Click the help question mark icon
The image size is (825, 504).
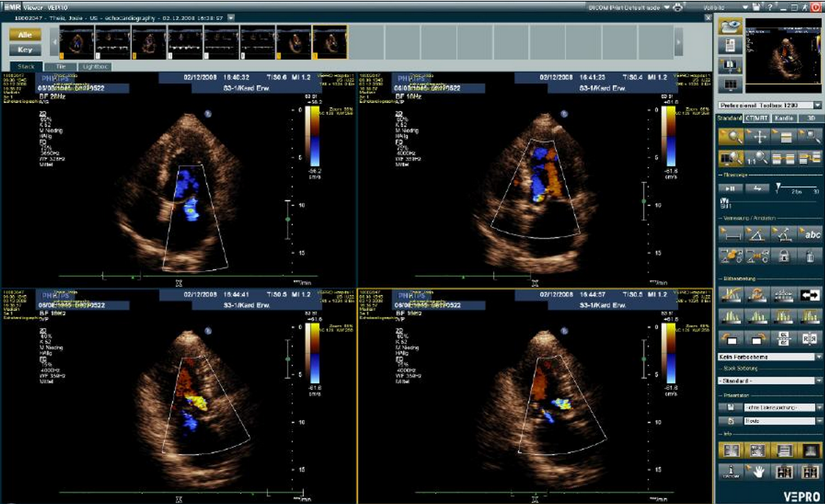coord(770,7)
